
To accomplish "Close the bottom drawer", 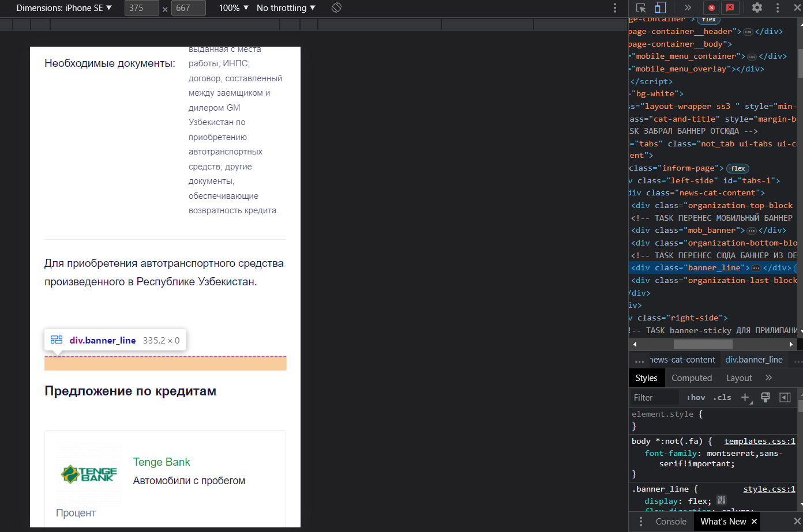I will (797, 521).
